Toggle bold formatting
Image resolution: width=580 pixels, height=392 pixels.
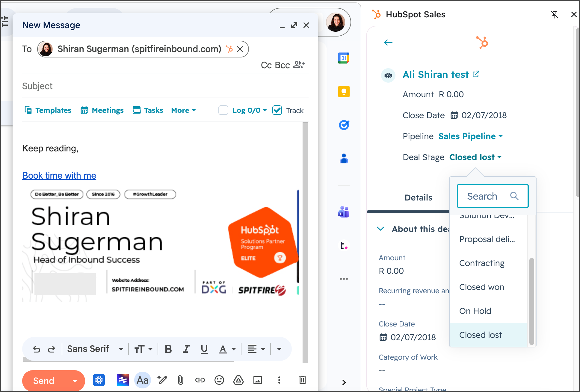point(168,349)
